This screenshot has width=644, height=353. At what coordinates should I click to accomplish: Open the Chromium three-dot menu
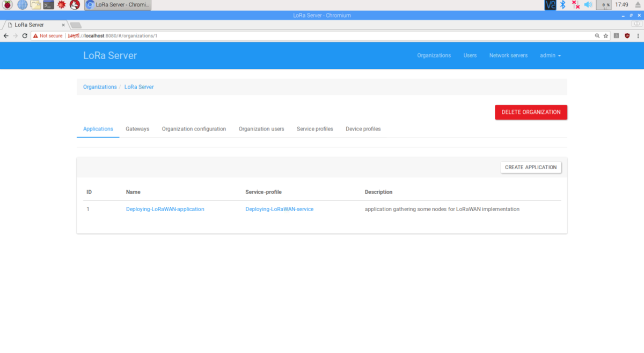[637, 35]
